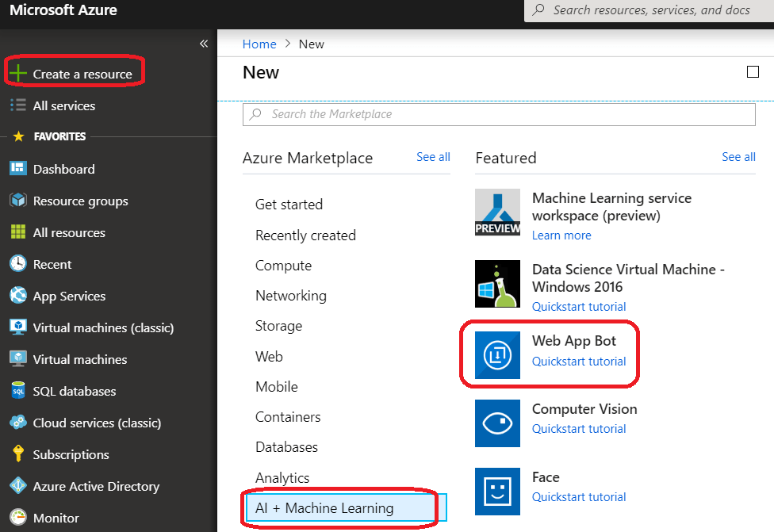The height and width of the screenshot is (532, 774).
Task: Open SQL databases
Action: [x=71, y=391]
